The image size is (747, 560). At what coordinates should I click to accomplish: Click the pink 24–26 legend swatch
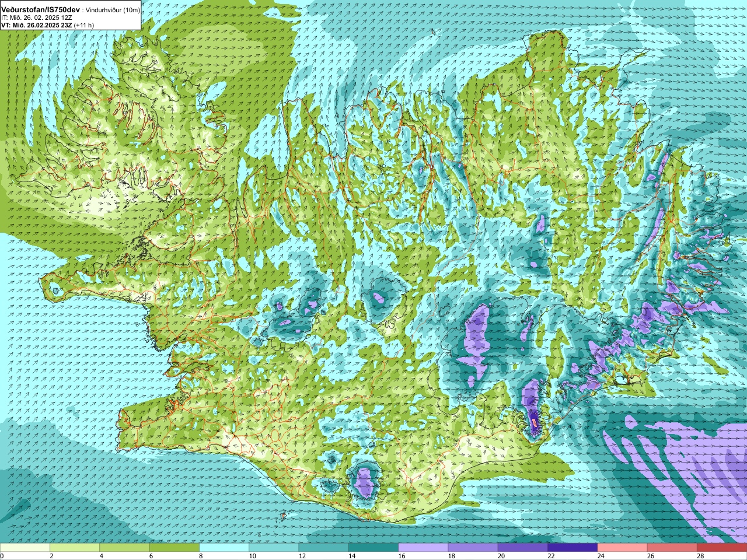[623, 548]
